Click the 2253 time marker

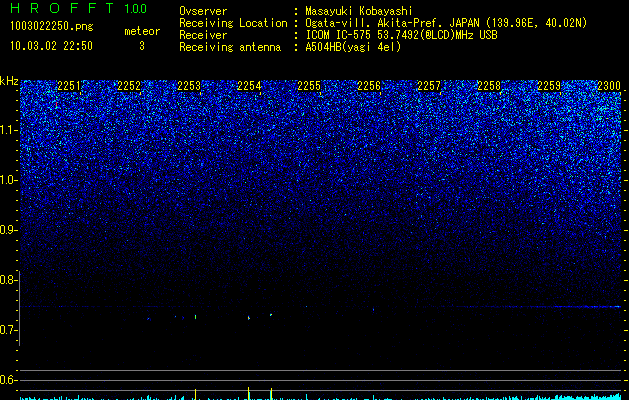click(189, 86)
